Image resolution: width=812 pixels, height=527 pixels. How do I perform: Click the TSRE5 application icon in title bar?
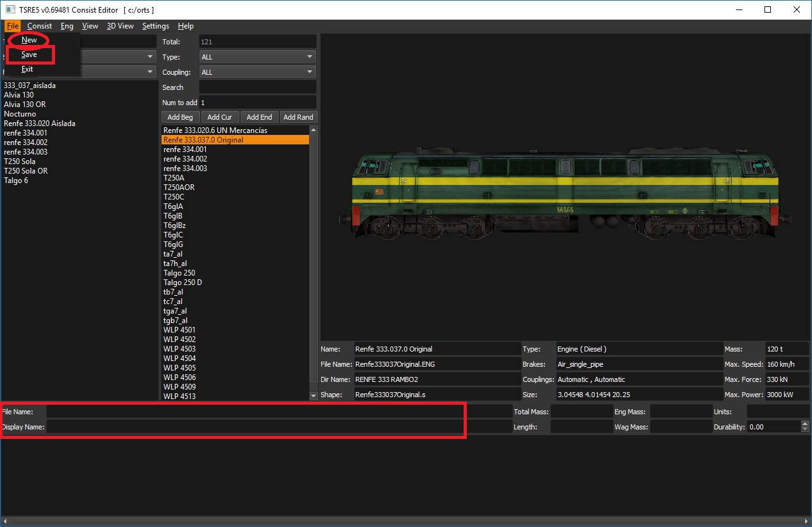tap(10, 10)
